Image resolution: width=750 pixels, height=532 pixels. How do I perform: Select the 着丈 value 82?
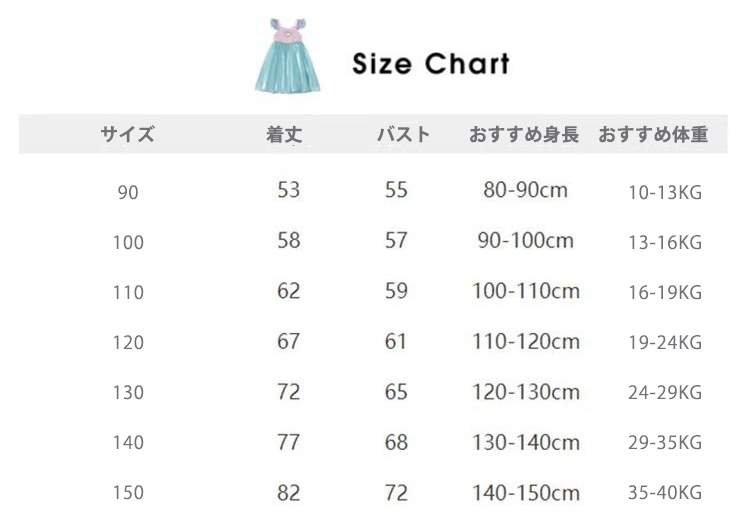coord(289,492)
